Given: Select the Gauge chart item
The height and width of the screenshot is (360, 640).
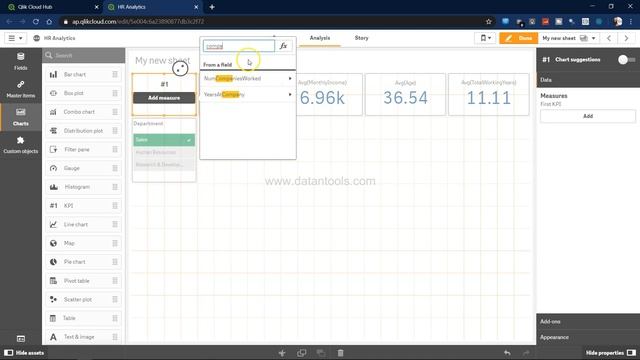Looking at the screenshot, I should 84,168.
